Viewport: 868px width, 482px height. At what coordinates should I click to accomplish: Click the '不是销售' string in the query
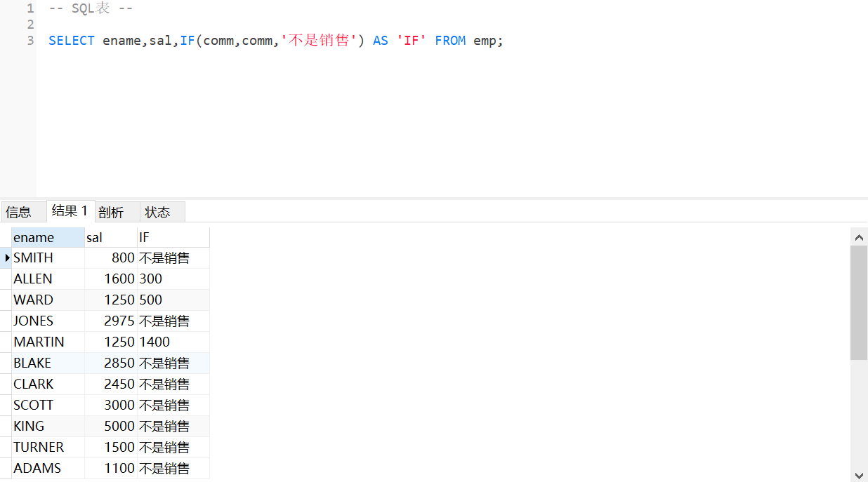(318, 41)
